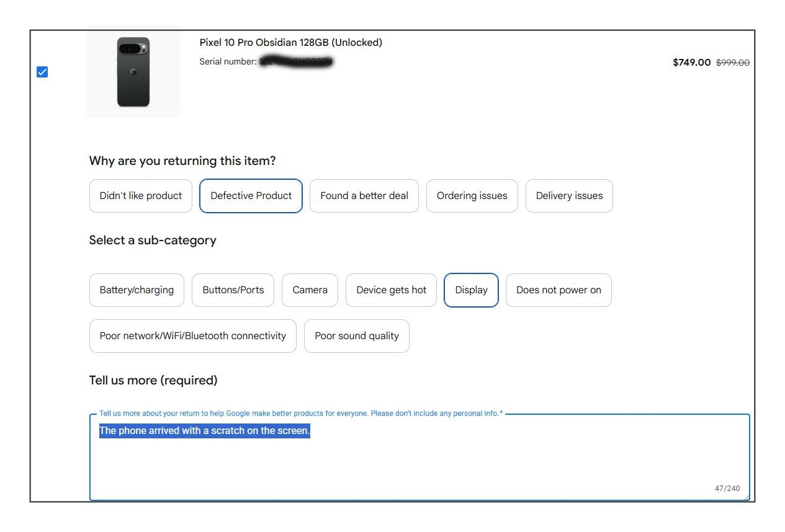The height and width of the screenshot is (532, 785).
Task: Click the 47/240 character counter
Action: [727, 489]
